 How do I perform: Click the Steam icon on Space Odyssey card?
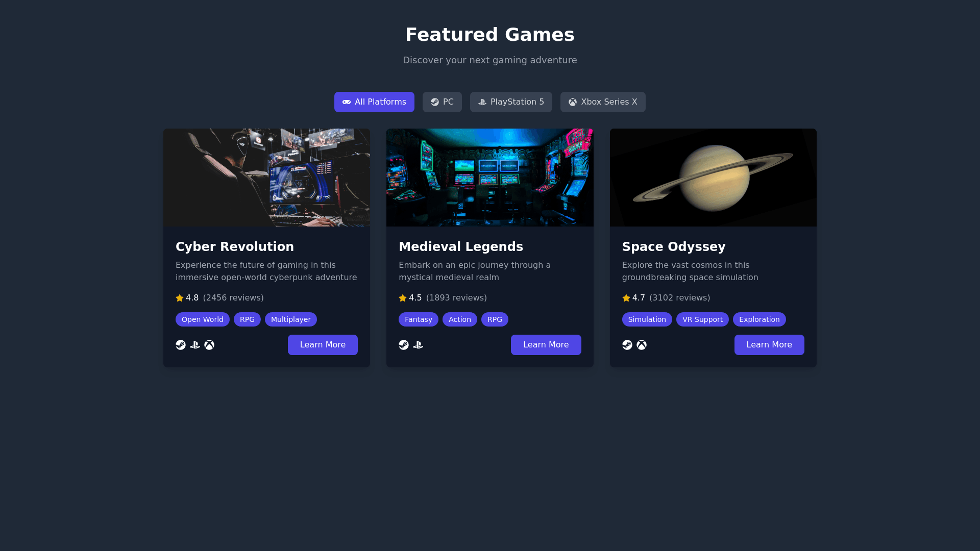(x=627, y=345)
